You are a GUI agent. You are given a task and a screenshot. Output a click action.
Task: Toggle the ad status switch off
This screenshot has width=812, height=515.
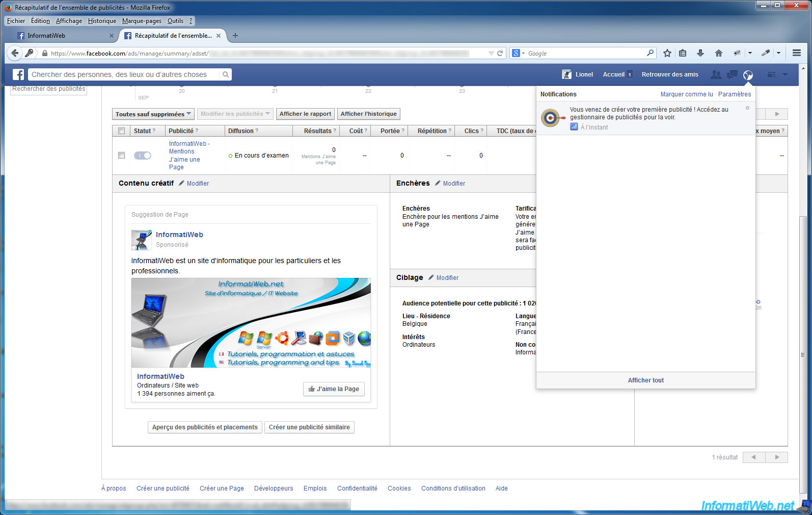143,156
